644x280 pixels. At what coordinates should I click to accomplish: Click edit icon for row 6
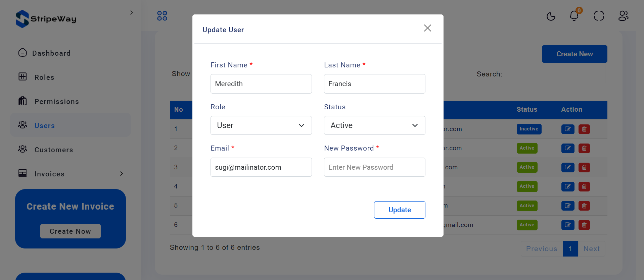pos(568,225)
